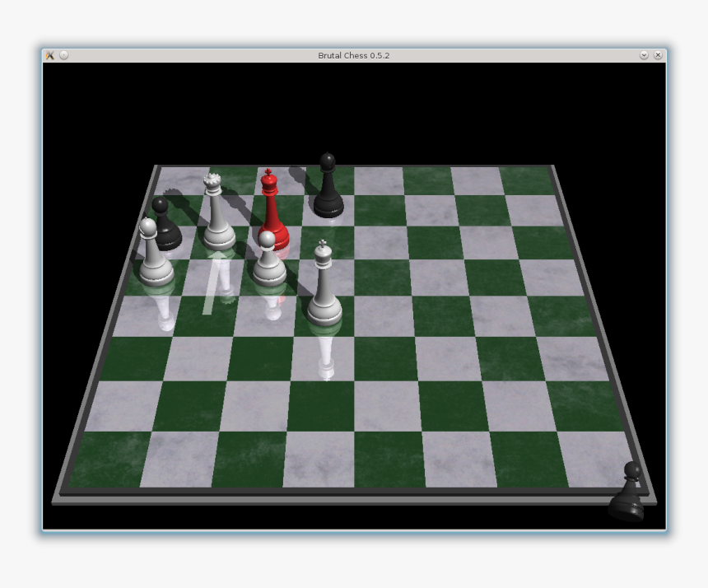
Task: Click the red highlighted king piece
Action: pyautogui.click(x=272, y=214)
